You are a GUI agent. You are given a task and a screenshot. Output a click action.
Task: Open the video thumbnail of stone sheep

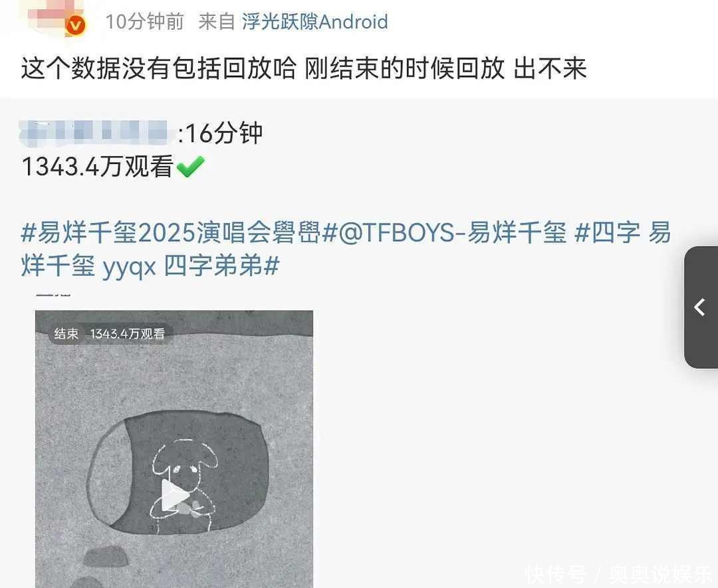[174, 449]
